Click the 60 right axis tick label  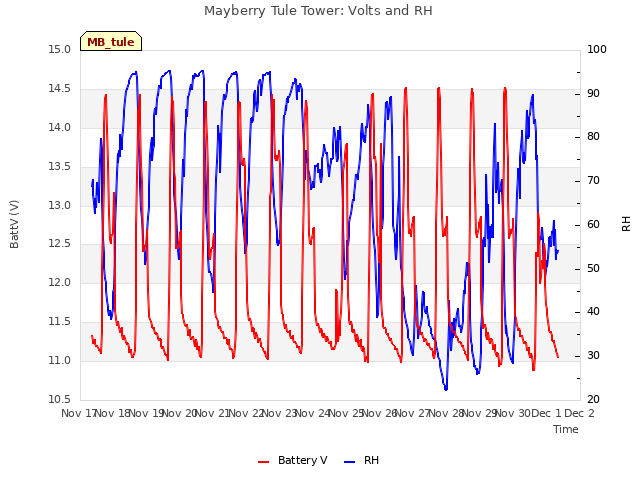593,224
